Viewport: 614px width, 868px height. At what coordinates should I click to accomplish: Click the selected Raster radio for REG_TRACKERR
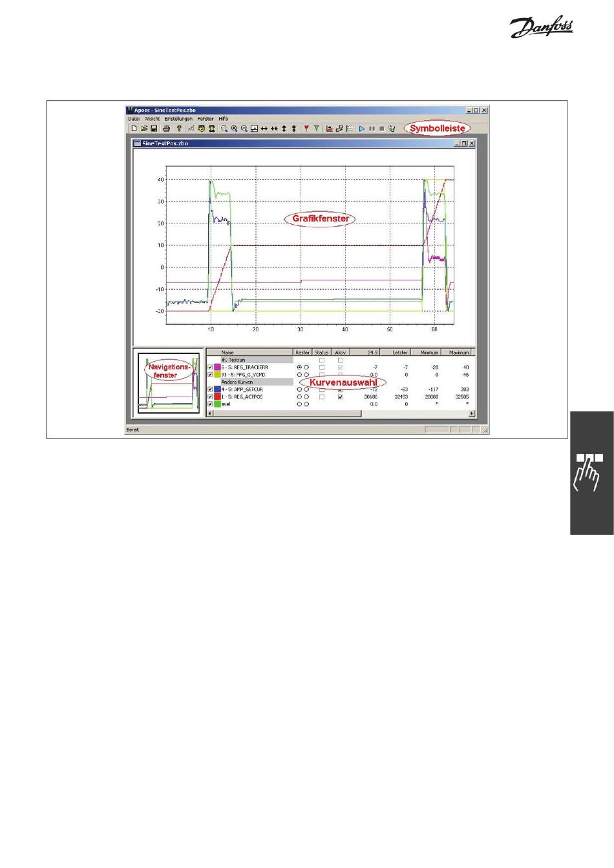pos(299,367)
